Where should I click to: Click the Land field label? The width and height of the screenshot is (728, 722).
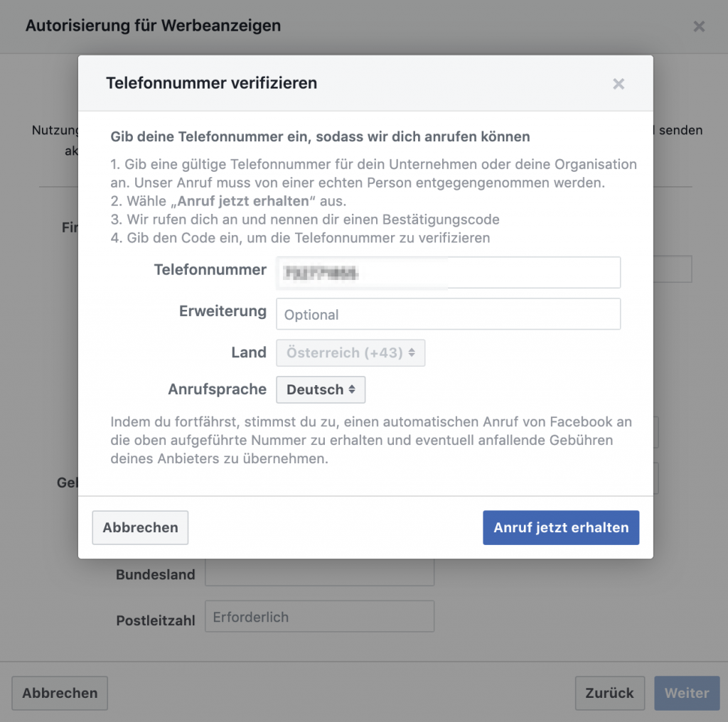tap(248, 352)
